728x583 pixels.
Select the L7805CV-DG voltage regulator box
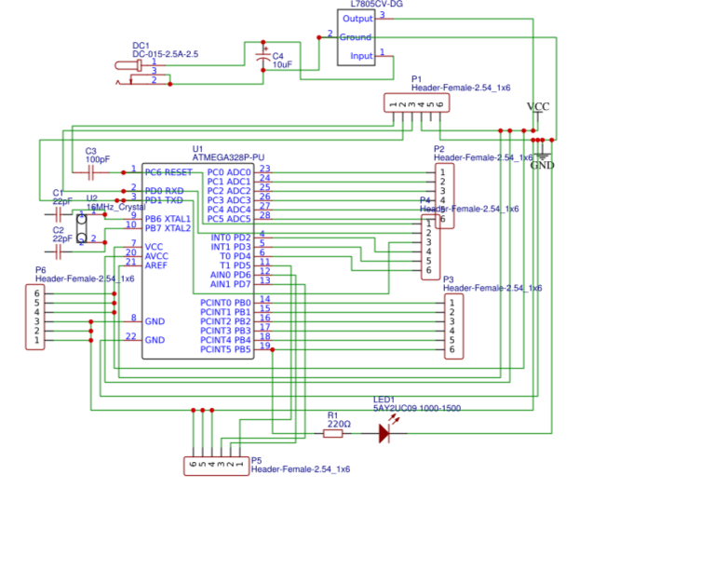(x=357, y=37)
